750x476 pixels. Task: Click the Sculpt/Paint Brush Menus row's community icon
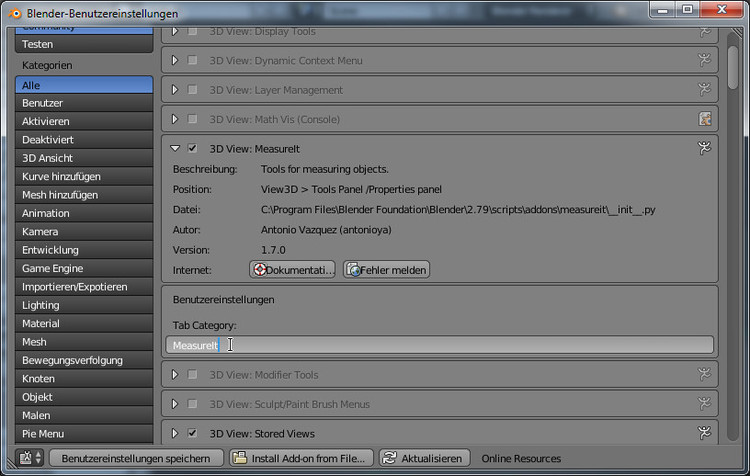tap(705, 404)
